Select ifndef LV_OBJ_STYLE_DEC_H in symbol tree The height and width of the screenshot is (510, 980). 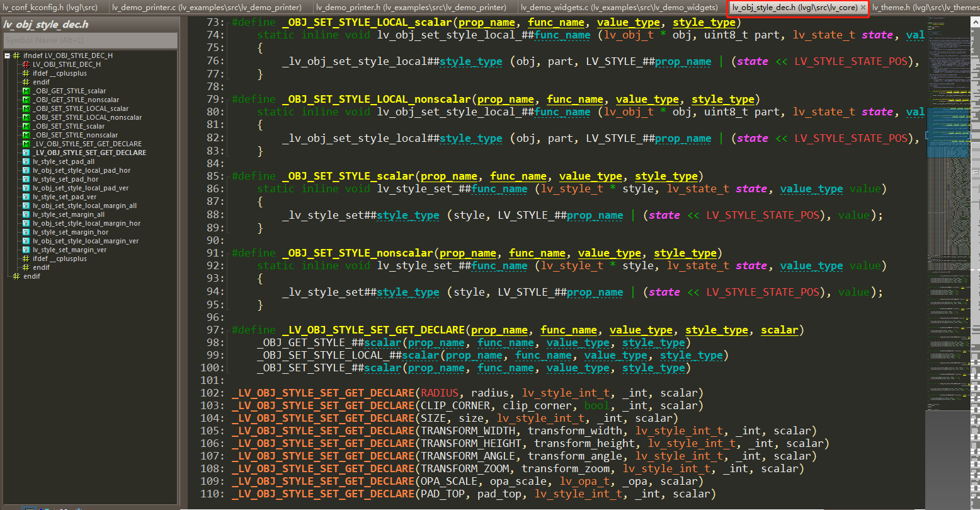68,55
